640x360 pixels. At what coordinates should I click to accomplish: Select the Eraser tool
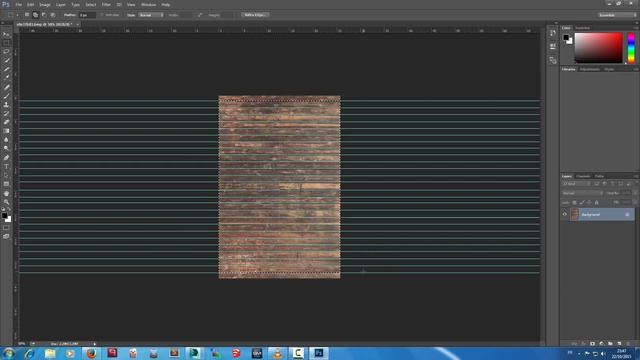click(6, 122)
